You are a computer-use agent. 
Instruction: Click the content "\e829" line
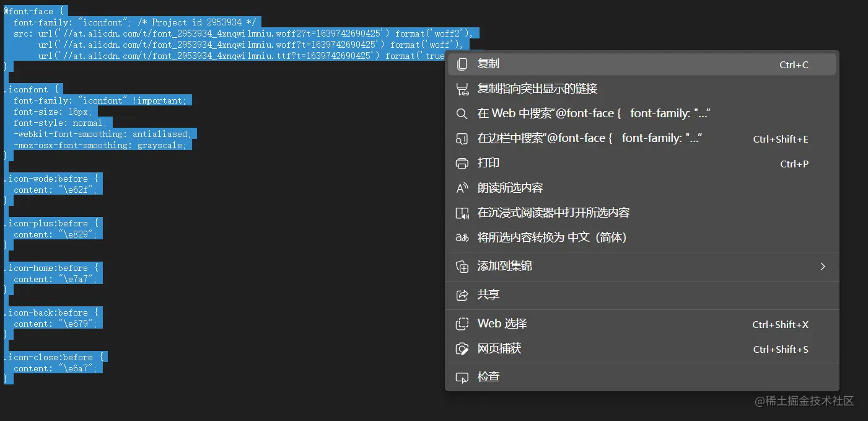[55, 234]
